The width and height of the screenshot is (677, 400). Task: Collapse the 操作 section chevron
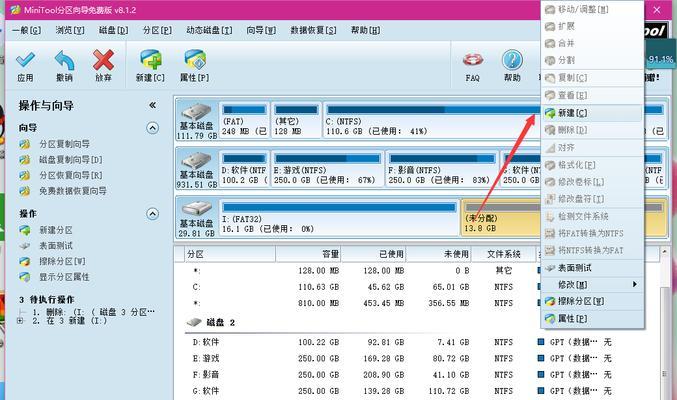(x=152, y=214)
